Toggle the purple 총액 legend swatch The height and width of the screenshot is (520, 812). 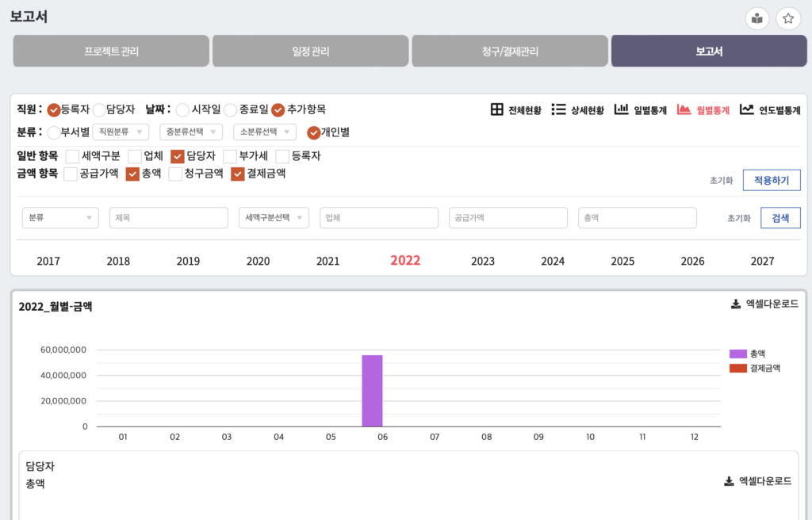(737, 354)
